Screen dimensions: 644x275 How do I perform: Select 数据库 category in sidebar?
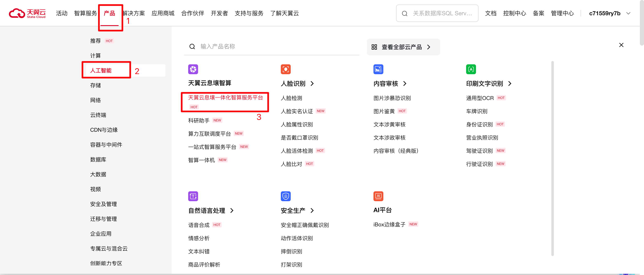(x=98, y=159)
